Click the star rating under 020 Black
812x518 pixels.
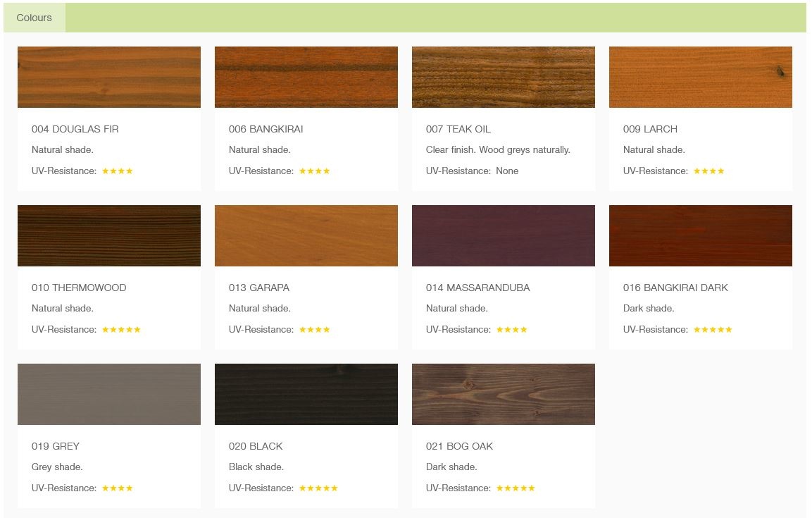pyautogui.click(x=318, y=488)
